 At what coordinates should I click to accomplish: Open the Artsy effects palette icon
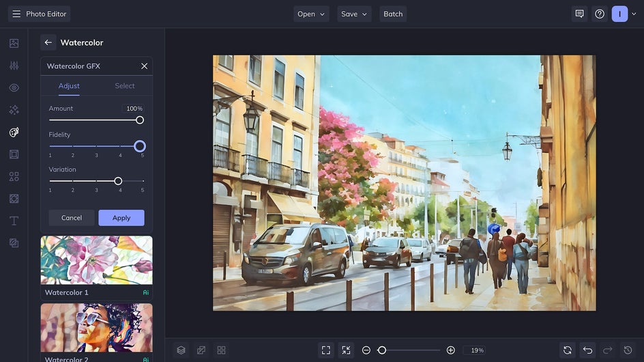click(14, 133)
